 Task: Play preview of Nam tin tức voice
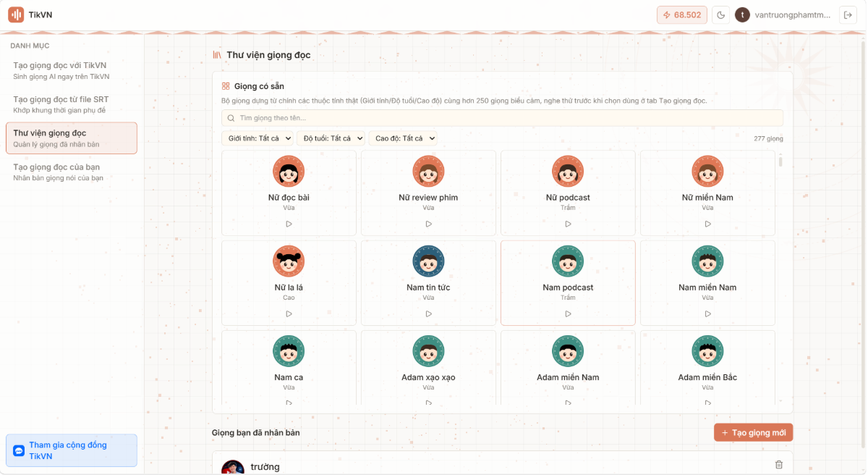[x=428, y=314]
